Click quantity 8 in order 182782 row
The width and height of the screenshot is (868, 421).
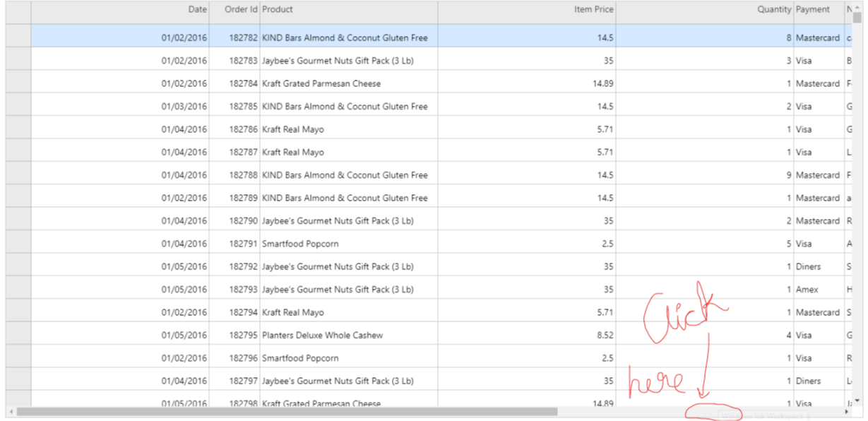point(705,37)
